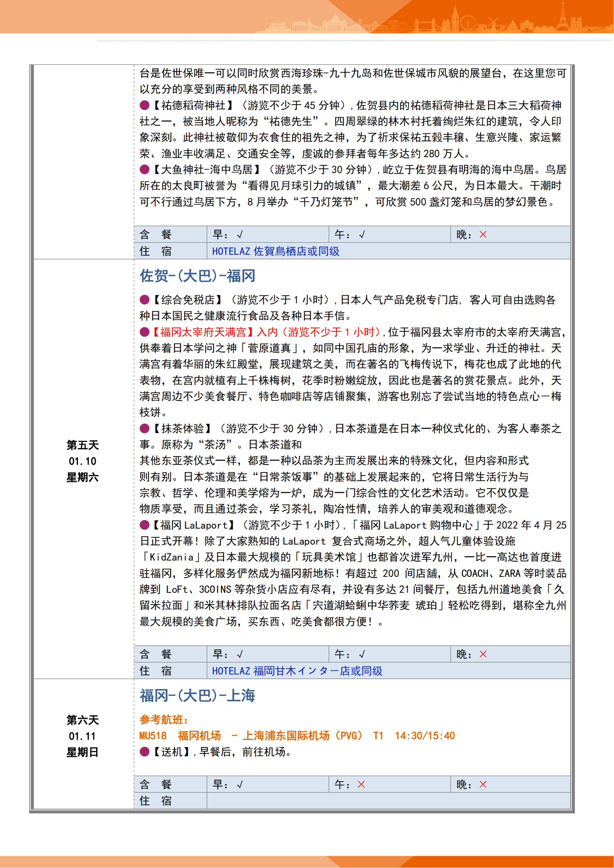The image size is (614, 868).
Task: Click the purple bullet before 祐德稻荷神社
Action: click(x=144, y=105)
